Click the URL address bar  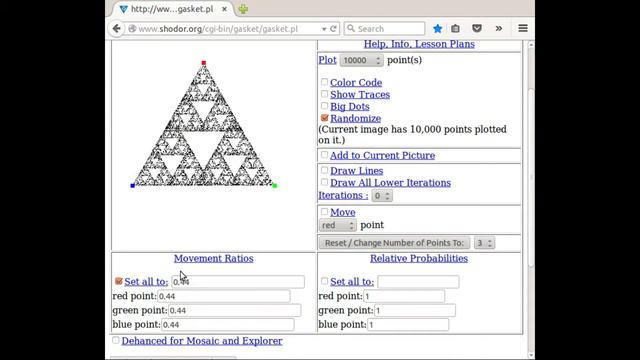pyautogui.click(x=229, y=29)
